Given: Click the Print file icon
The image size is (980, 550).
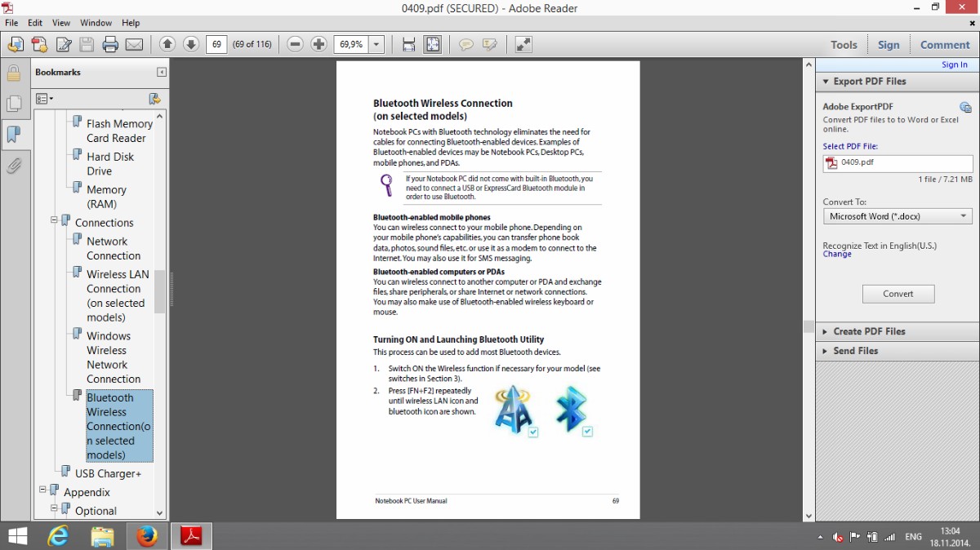Looking at the screenshot, I should (x=110, y=45).
